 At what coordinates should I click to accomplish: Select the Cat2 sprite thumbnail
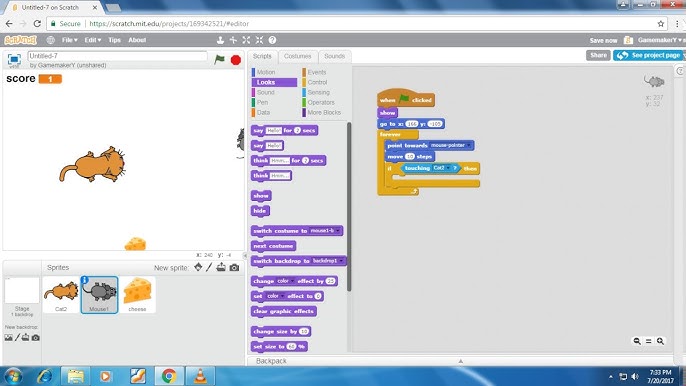click(x=61, y=295)
